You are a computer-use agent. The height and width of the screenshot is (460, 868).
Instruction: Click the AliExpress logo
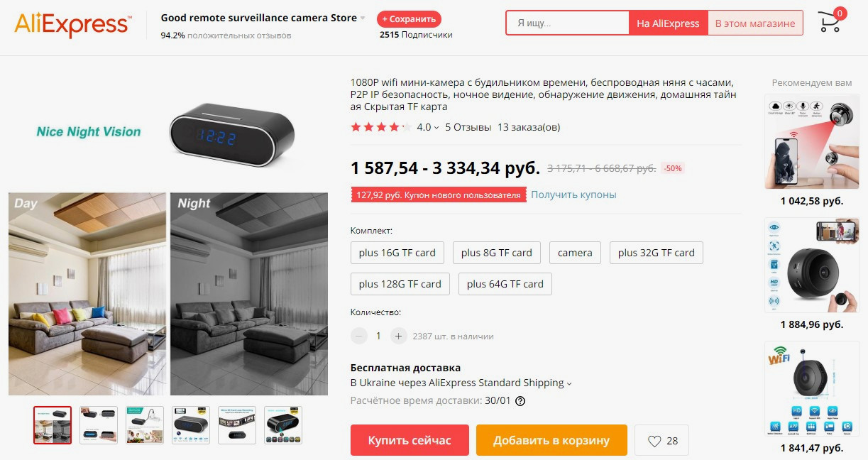point(72,25)
